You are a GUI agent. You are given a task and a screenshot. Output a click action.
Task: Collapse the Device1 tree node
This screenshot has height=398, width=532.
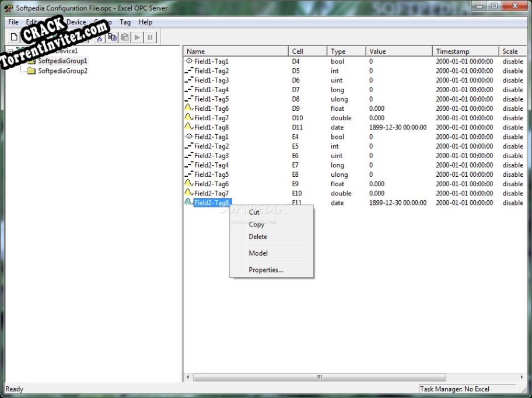[10, 51]
